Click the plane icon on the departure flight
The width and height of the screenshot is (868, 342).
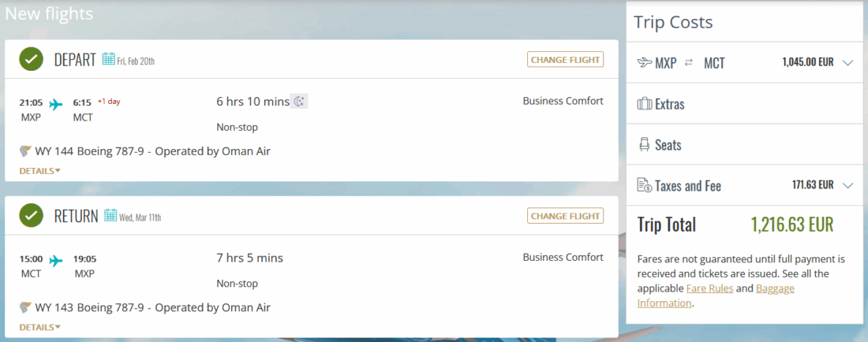(56, 103)
